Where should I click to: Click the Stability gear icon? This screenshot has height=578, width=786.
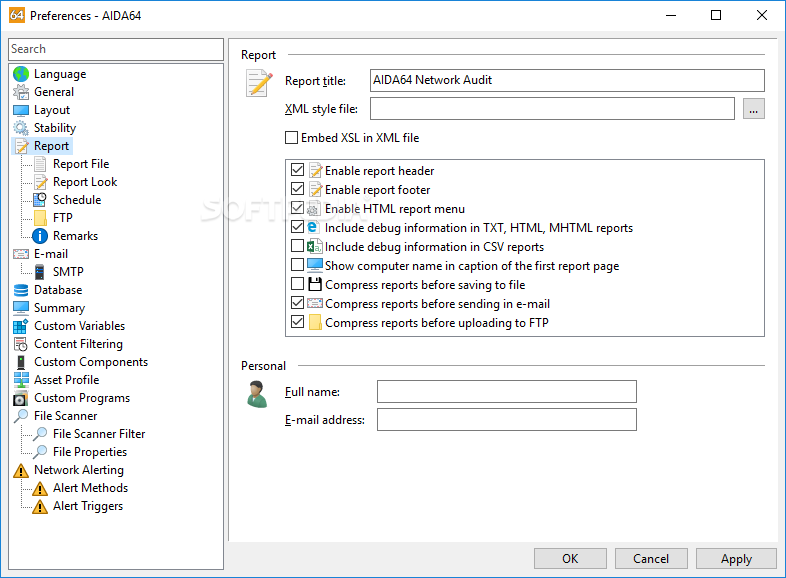pyautogui.click(x=21, y=128)
